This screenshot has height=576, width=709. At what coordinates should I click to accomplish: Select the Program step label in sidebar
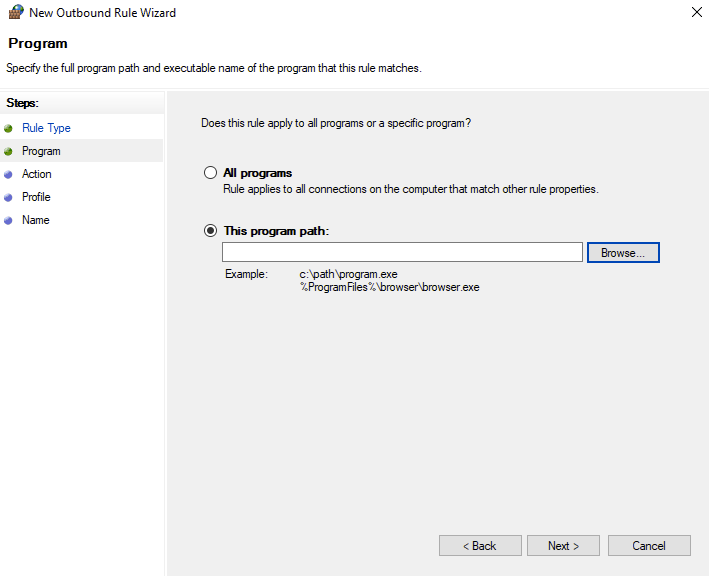tap(41, 151)
